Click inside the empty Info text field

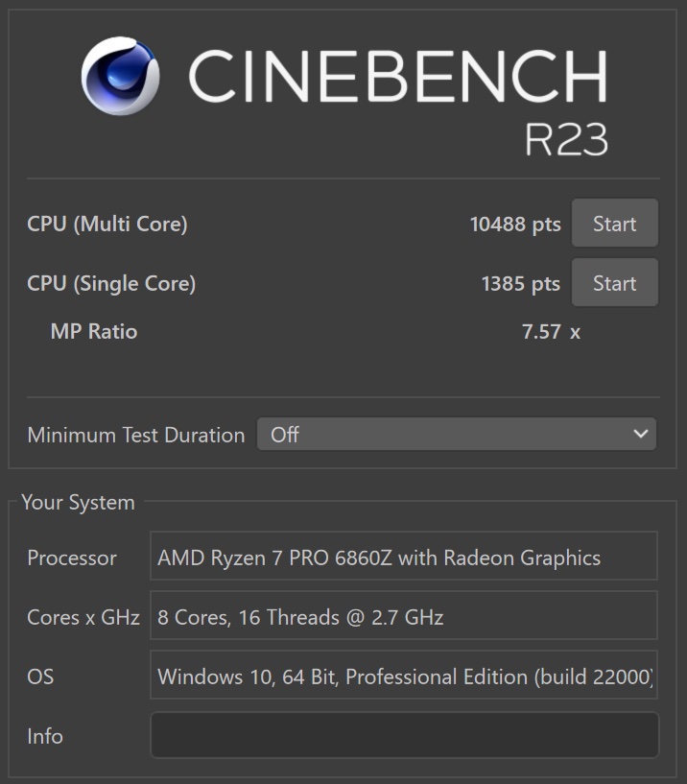[404, 736]
